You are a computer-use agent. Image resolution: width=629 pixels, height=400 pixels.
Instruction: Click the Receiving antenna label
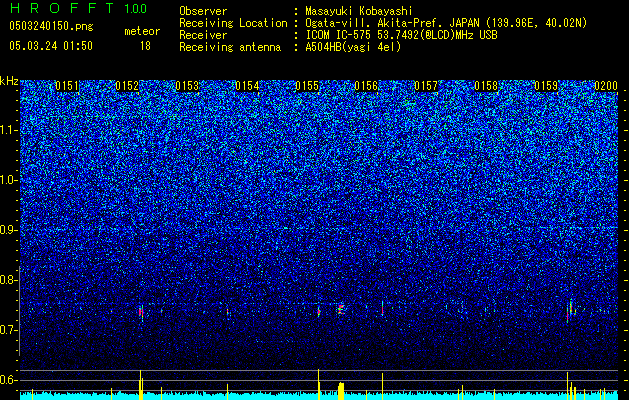pyautogui.click(x=230, y=47)
